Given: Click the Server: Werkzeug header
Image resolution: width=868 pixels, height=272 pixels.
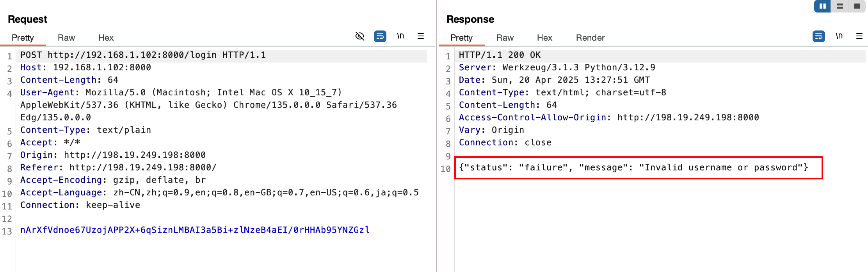Looking at the screenshot, I should [557, 68].
